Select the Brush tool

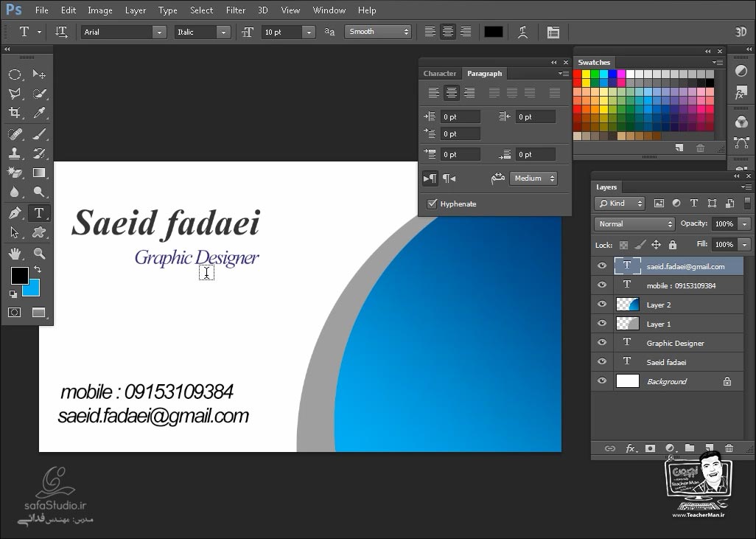(38, 133)
